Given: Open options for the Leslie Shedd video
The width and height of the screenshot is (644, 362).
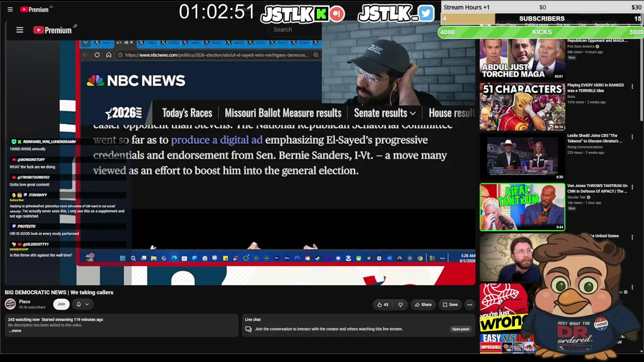Looking at the screenshot, I should click(x=632, y=137).
